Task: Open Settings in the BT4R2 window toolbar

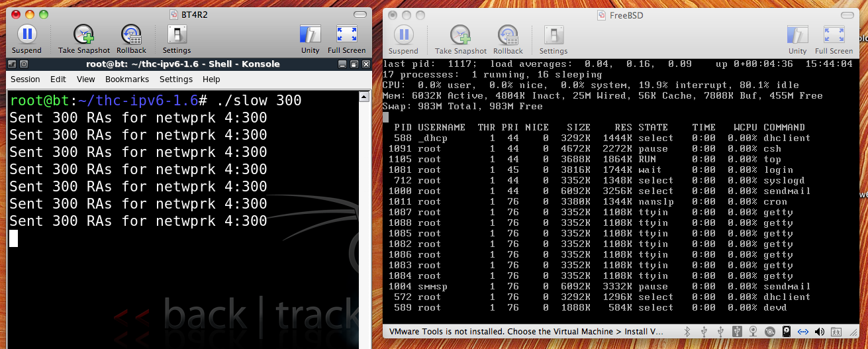Action: click(177, 39)
